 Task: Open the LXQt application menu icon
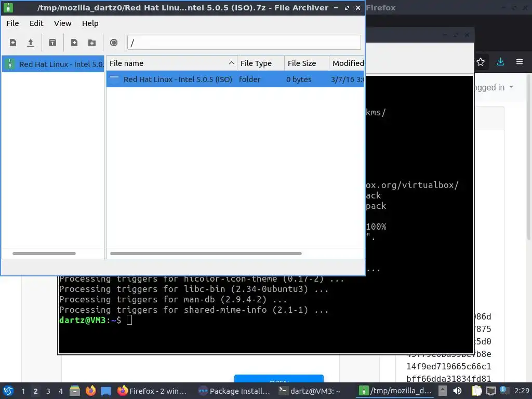click(8, 391)
